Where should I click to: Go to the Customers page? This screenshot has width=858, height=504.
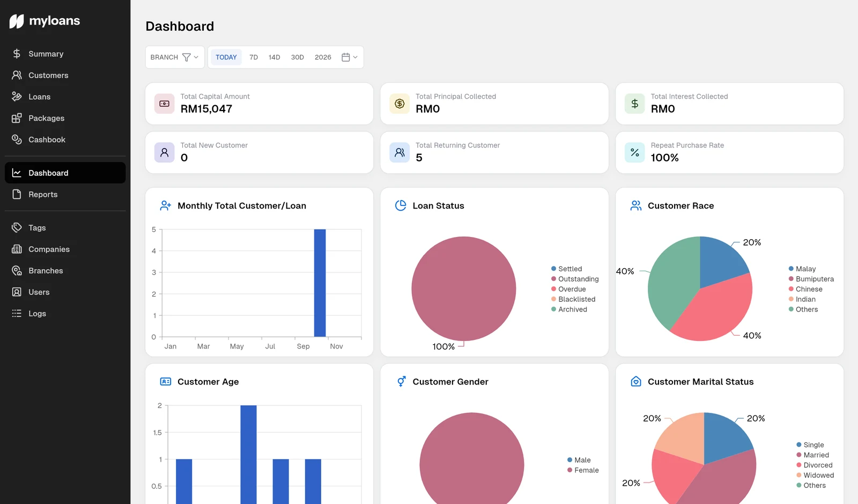tap(65, 75)
